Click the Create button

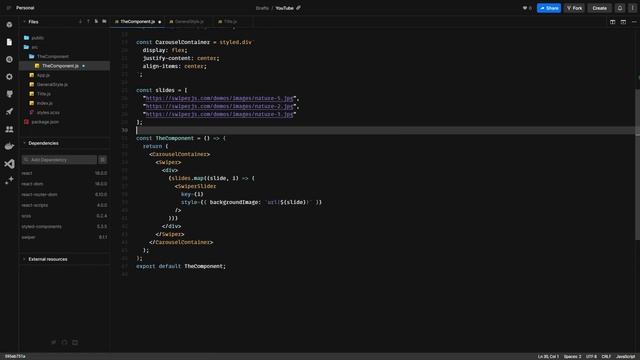tap(600, 8)
